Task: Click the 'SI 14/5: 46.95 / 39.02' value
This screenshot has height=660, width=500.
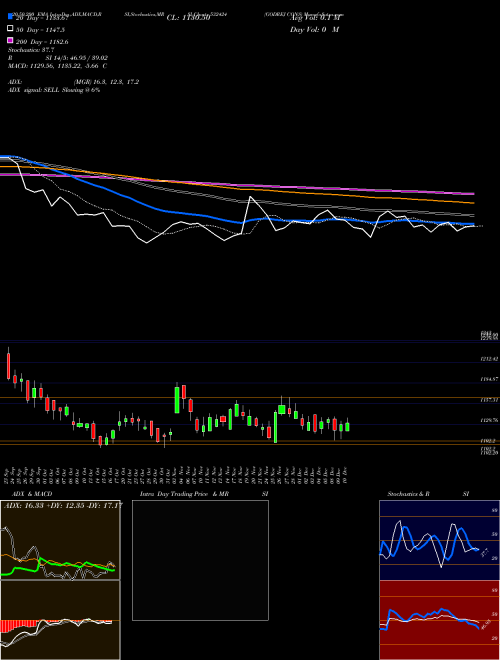Action: (77, 58)
